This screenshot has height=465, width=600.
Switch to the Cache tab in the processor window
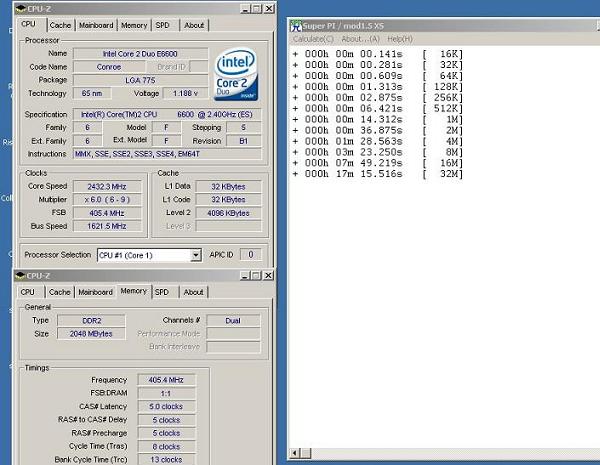point(60,25)
